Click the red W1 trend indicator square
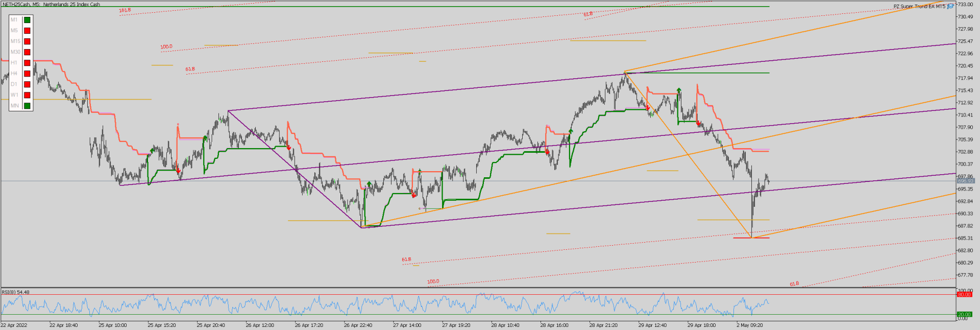Viewport: 980px width, 330px height. pos(27,95)
